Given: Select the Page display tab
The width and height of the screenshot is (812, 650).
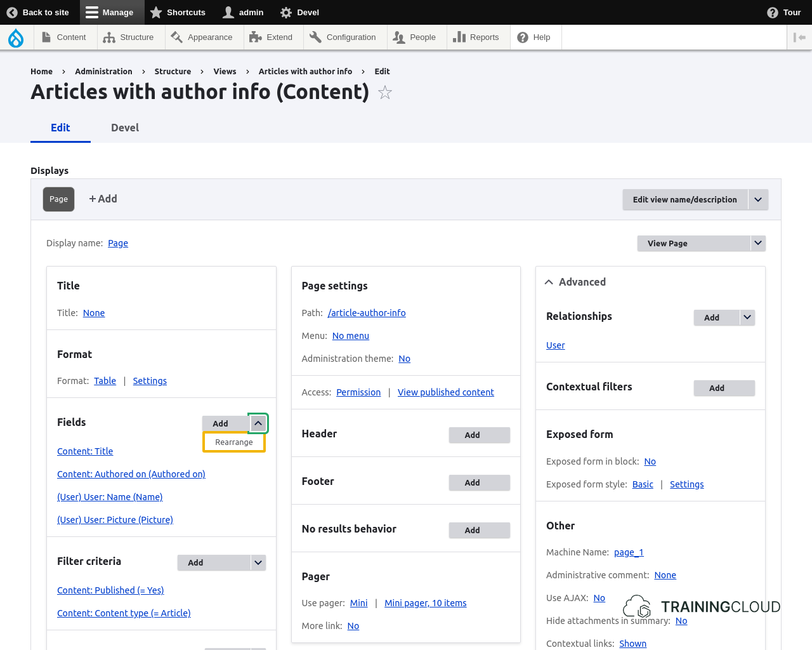Looking at the screenshot, I should [58, 199].
